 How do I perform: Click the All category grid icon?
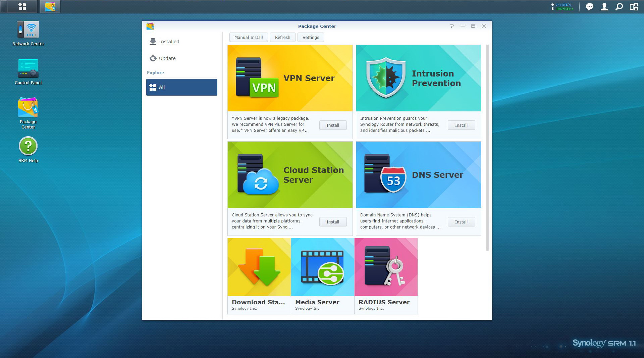coord(153,87)
